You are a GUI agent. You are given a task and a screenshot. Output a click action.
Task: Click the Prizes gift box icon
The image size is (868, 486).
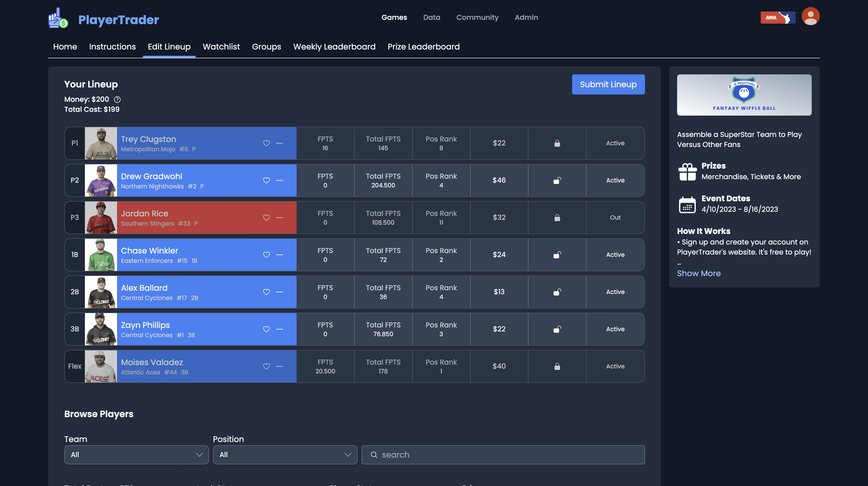coord(687,172)
